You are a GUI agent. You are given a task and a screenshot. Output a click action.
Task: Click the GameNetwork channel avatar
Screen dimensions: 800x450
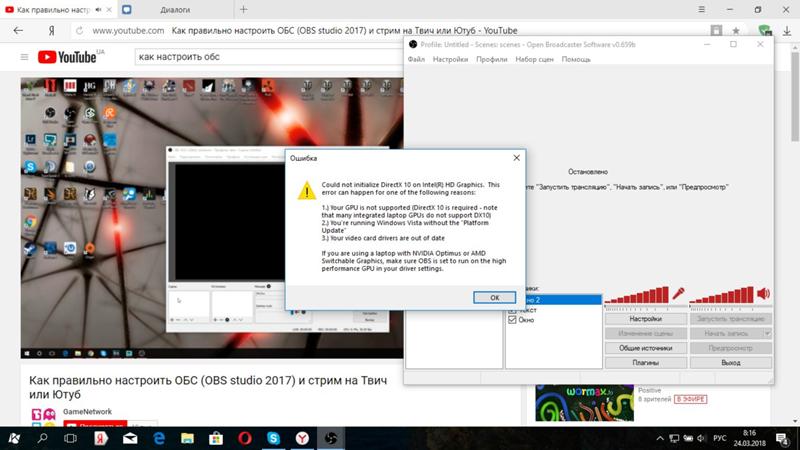point(43,415)
